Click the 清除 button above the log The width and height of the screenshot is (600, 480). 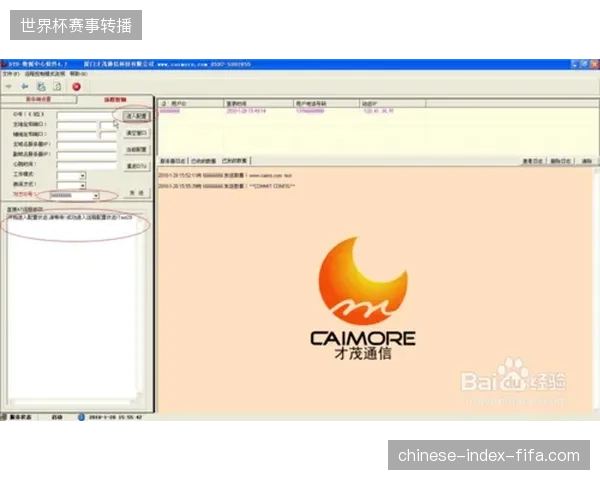(587, 161)
